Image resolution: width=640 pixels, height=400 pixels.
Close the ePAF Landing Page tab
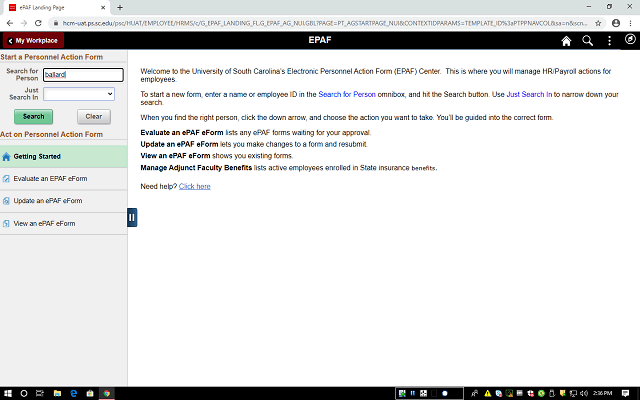point(103,7)
